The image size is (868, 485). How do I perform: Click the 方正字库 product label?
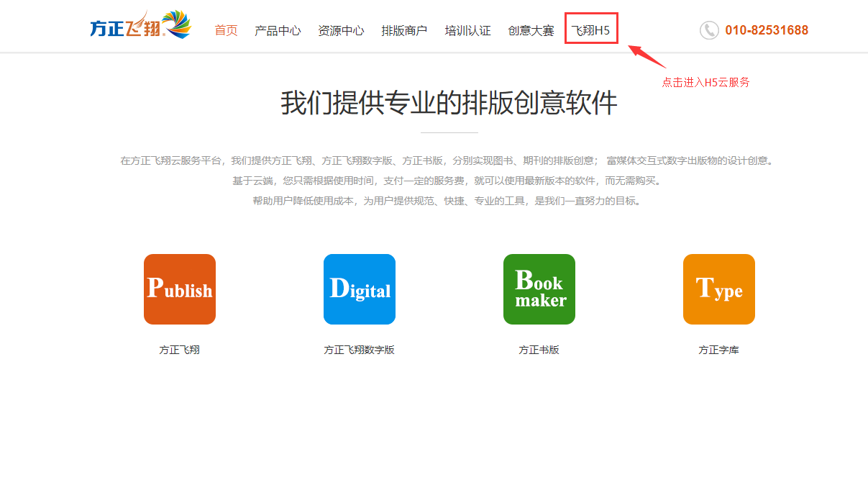(x=719, y=350)
